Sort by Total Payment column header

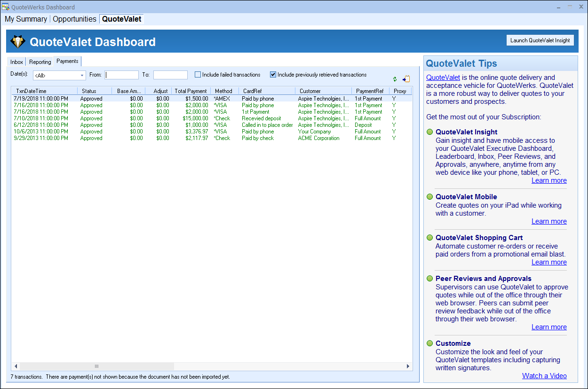point(191,91)
